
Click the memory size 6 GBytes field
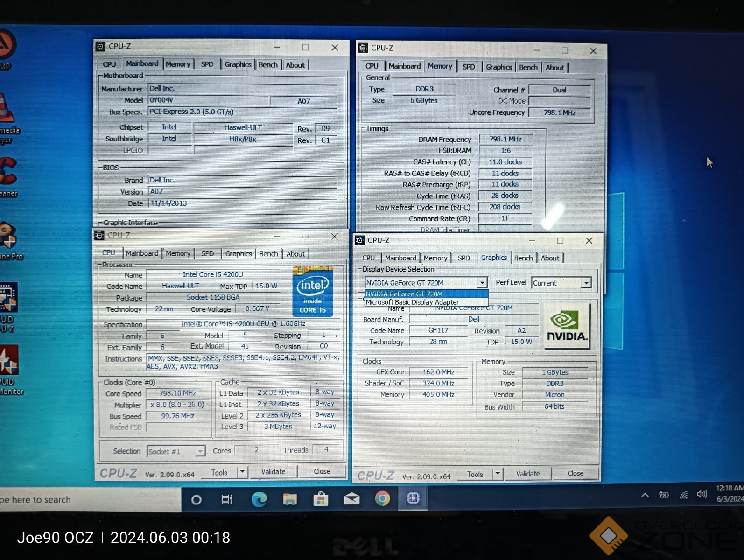click(424, 100)
